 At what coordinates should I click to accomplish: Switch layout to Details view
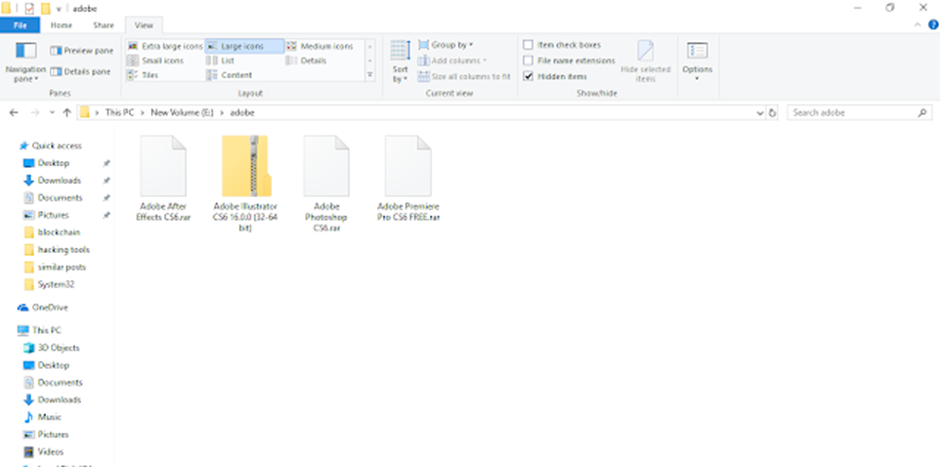(306, 61)
